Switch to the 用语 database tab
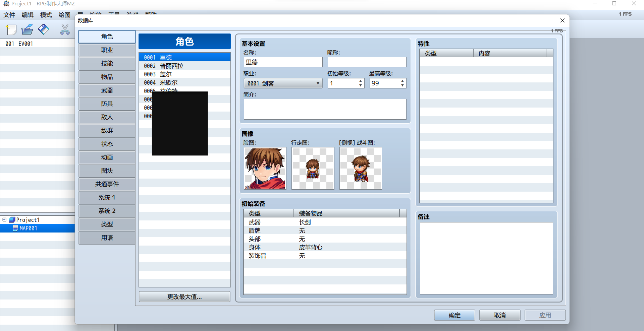 click(x=107, y=238)
